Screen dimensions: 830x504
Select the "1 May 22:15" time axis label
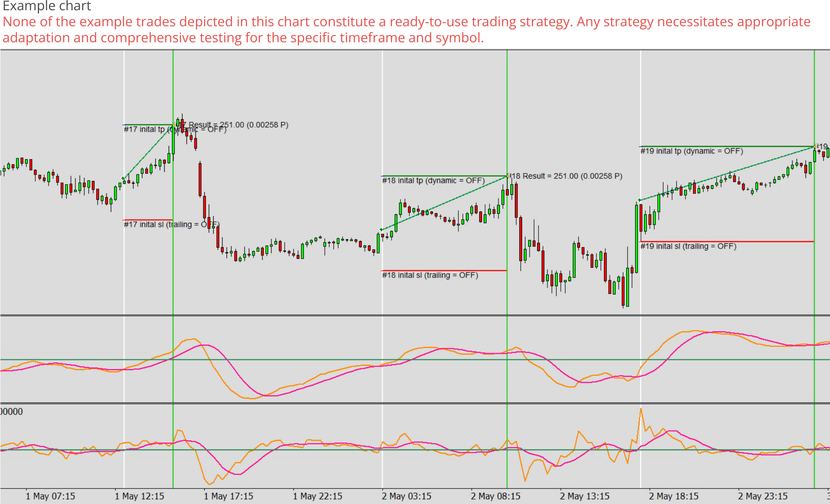317,496
